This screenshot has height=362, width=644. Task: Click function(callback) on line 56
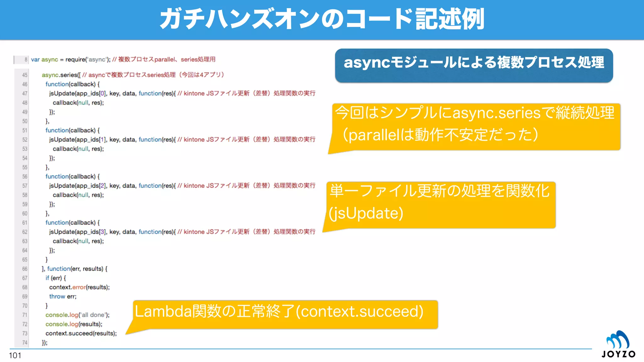[72, 177]
